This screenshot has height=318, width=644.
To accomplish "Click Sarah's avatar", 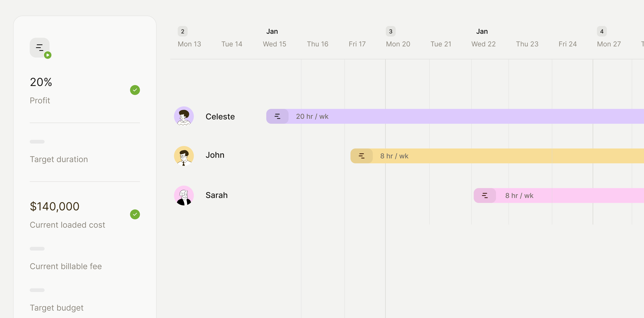I will (184, 195).
